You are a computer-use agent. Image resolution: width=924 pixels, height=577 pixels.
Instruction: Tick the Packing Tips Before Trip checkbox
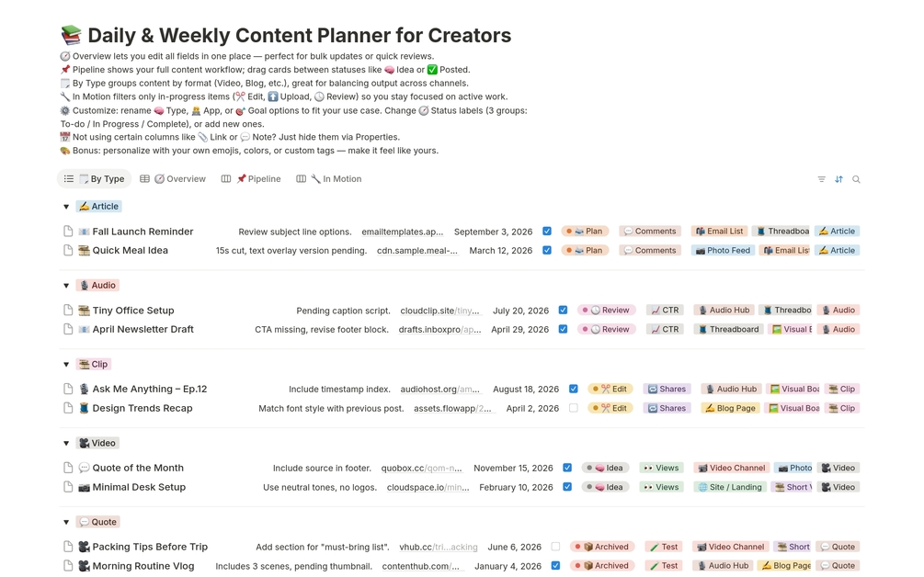555,547
